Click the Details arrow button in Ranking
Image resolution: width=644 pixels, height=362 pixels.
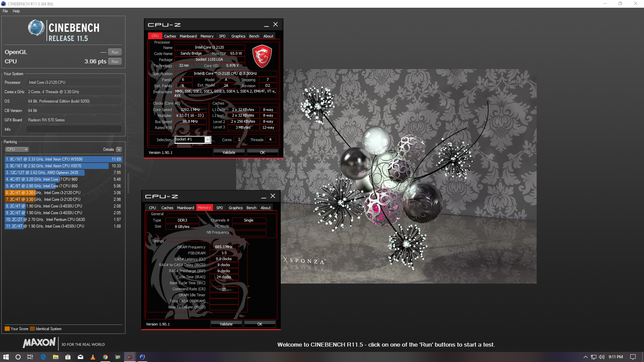[119, 149]
